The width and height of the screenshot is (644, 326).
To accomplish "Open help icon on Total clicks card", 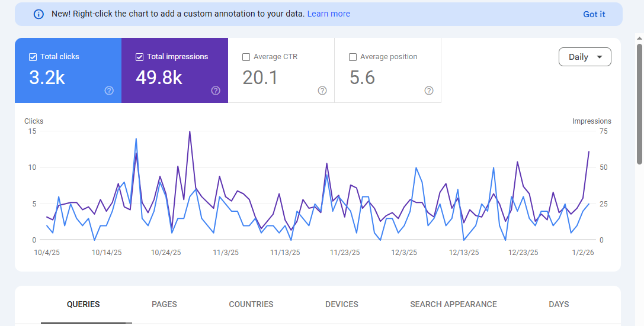I will click(x=109, y=91).
